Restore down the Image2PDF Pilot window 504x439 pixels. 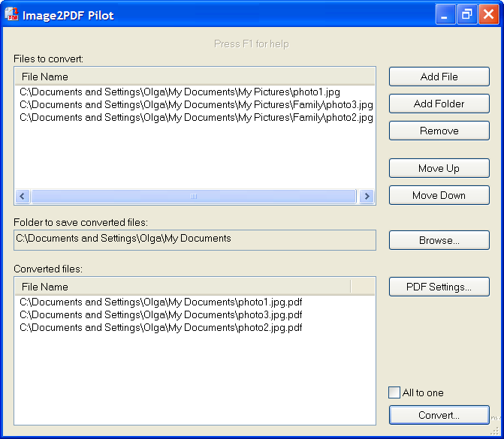466,14
